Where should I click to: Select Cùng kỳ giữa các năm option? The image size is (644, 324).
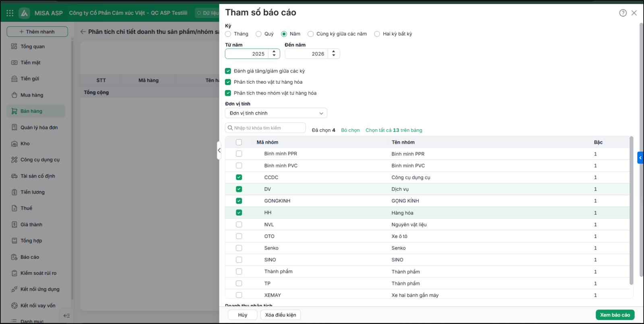(311, 34)
